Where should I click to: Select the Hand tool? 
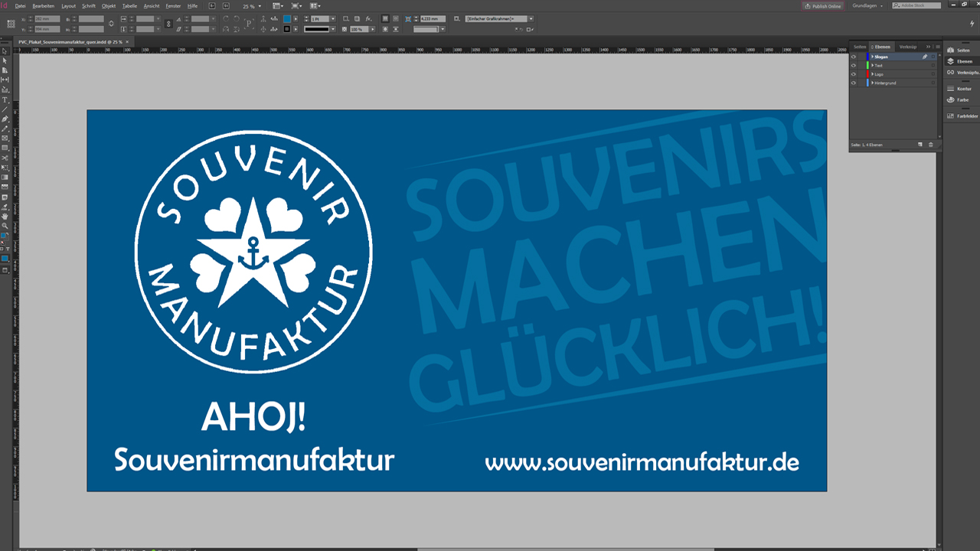(x=6, y=217)
